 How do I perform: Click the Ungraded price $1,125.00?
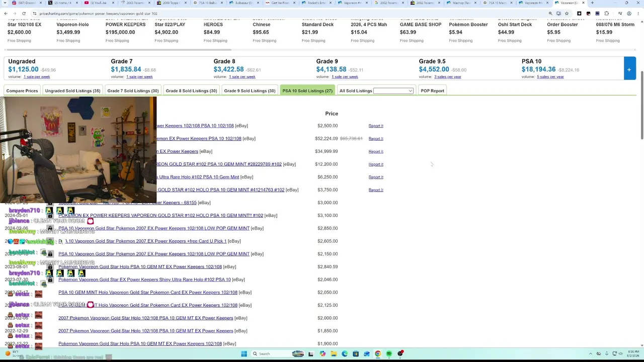point(23,69)
